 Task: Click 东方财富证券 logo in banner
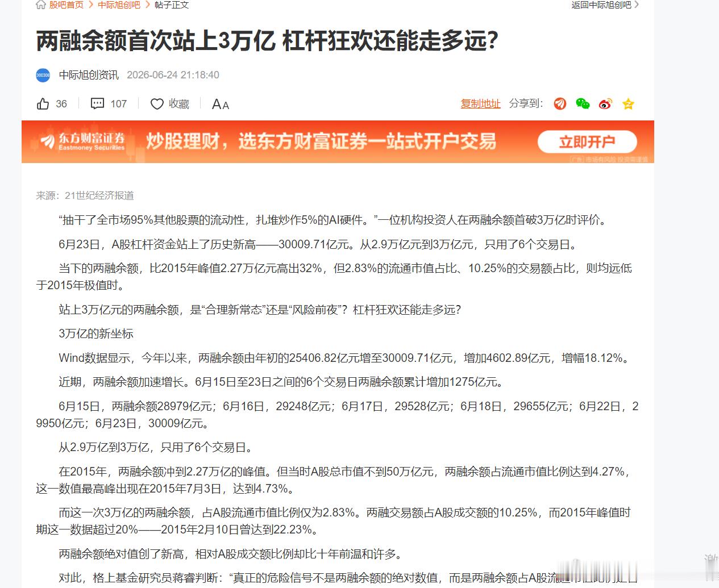click(x=83, y=141)
